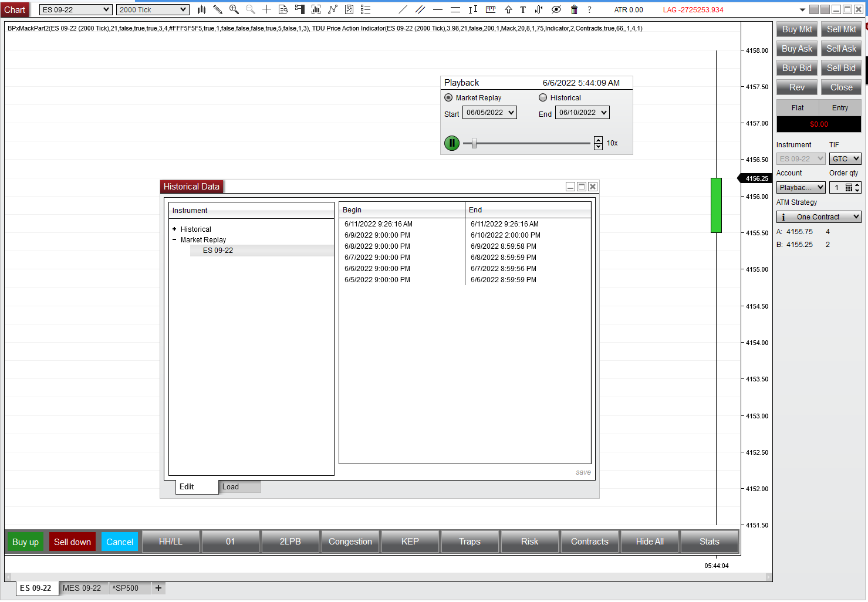
Task: Open the order quantity calculator icon
Action: [849, 188]
